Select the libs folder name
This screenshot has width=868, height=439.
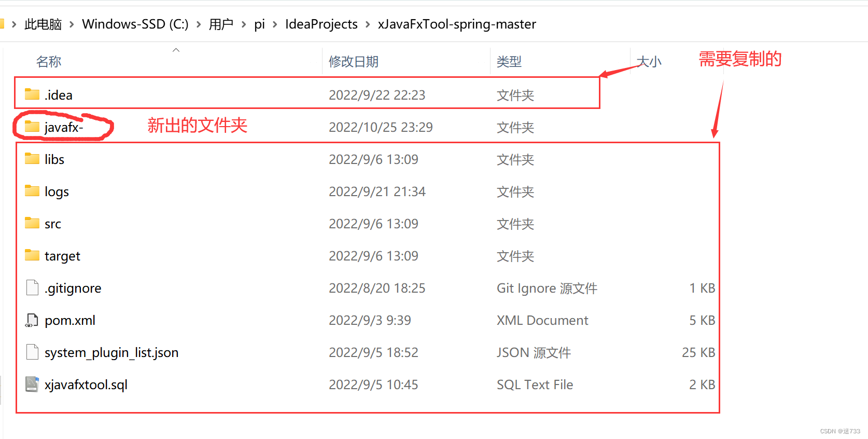pos(54,159)
